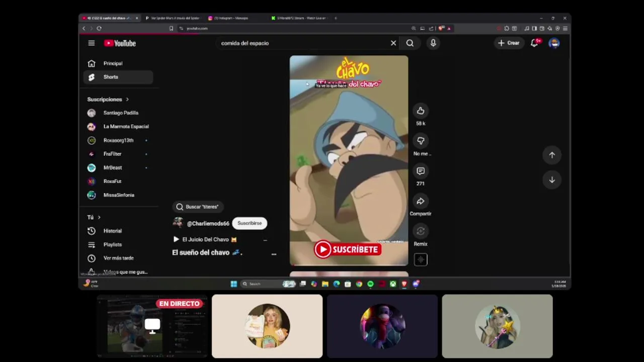Click the browser back arrow
Screen dimensions: 644x362
pyautogui.click(x=84, y=28)
